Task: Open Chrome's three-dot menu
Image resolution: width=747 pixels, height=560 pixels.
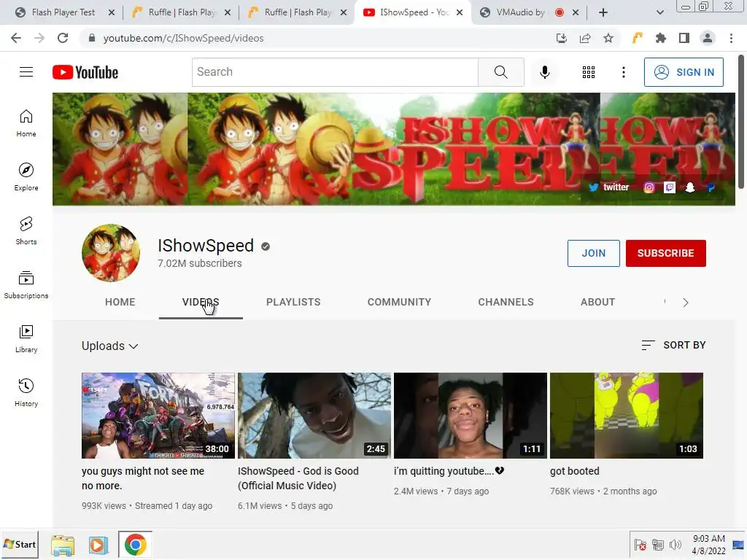Action: (731, 38)
